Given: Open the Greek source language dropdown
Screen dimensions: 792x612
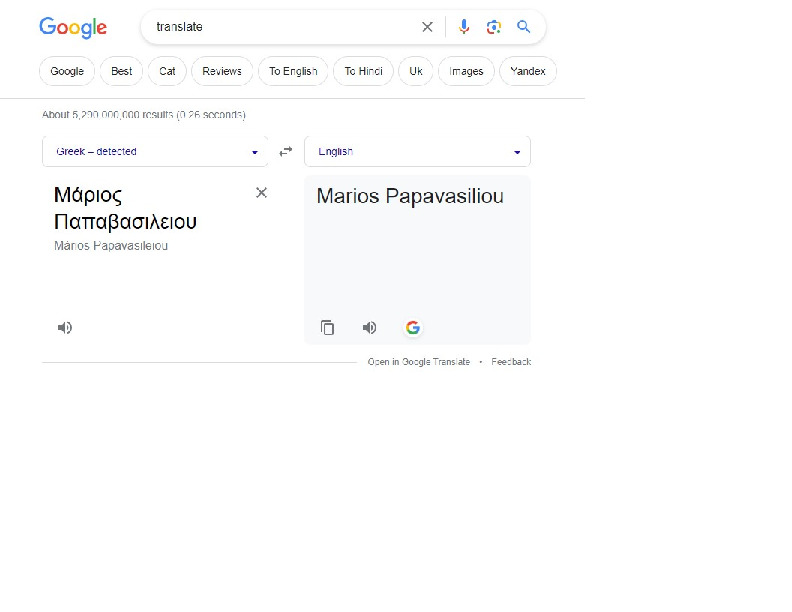Looking at the screenshot, I should coord(155,152).
